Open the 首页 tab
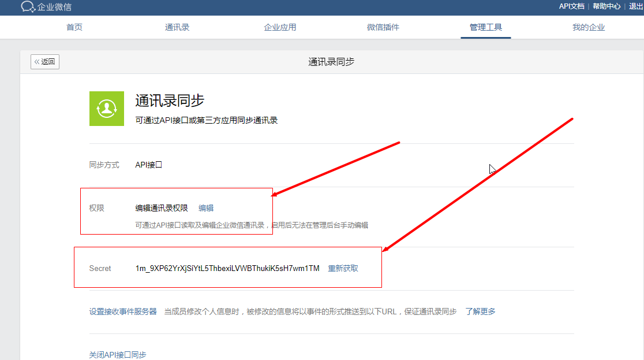 74,27
